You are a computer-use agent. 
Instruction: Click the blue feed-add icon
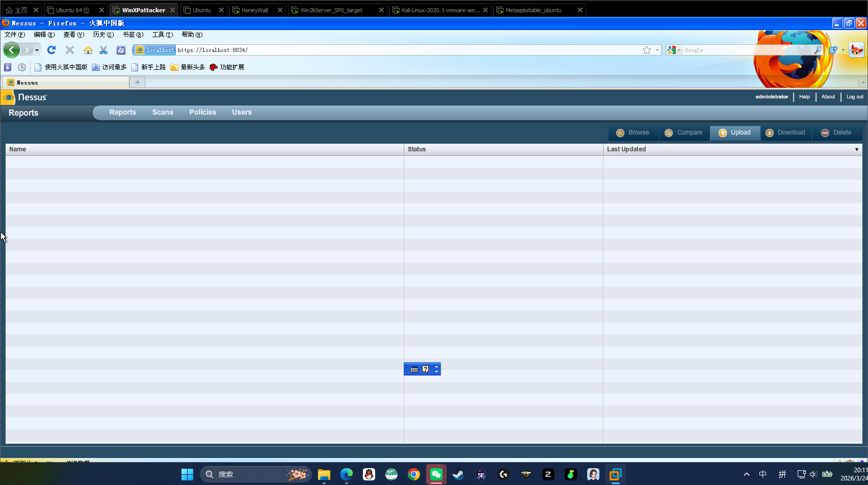tap(833, 50)
